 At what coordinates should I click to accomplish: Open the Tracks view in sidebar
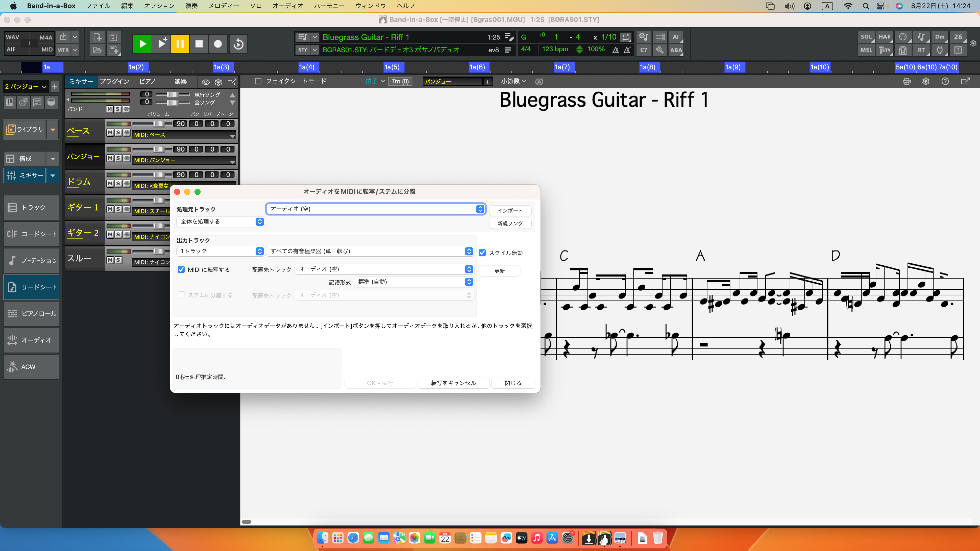[x=31, y=208]
